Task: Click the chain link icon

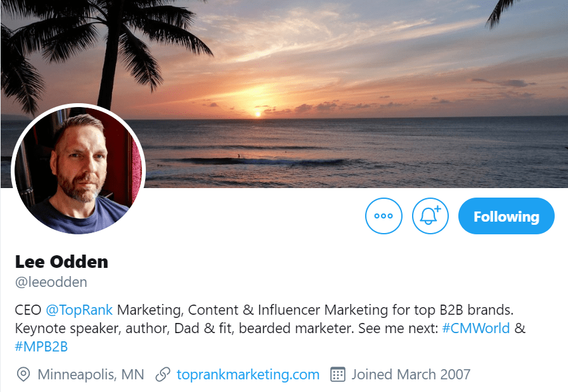Action: click(163, 374)
